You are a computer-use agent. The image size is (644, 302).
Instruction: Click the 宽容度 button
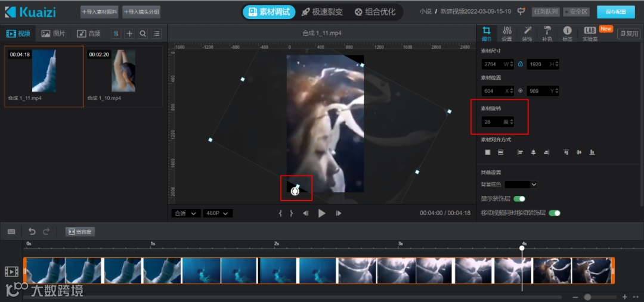coord(80,232)
